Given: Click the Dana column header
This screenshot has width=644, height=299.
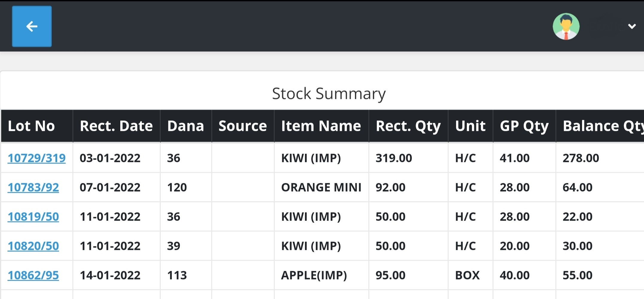Looking at the screenshot, I should 186,126.
